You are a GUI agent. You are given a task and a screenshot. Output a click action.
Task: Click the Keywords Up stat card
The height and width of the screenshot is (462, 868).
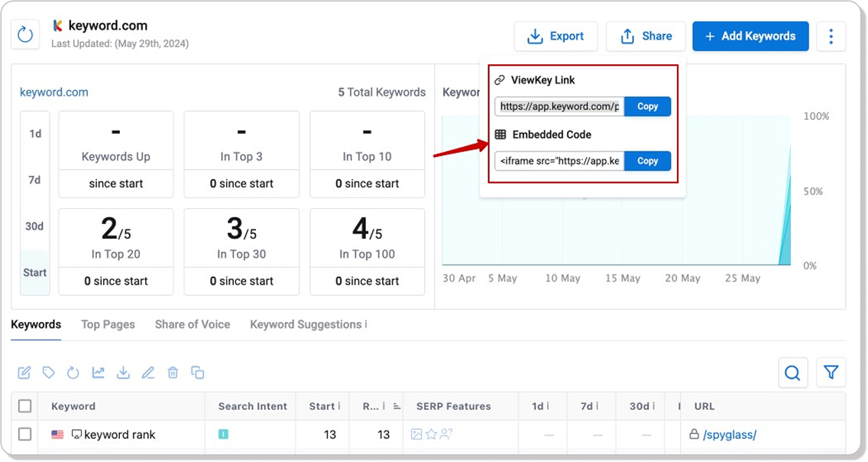(115, 155)
